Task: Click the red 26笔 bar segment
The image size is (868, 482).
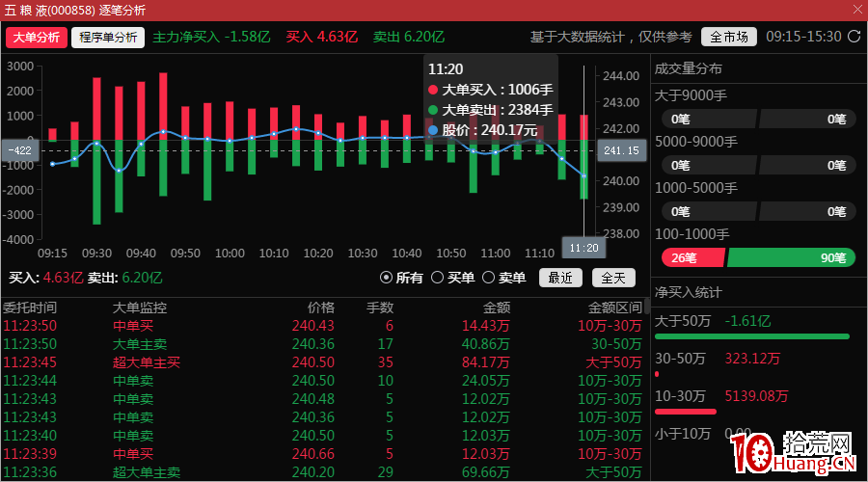Action: tap(693, 258)
